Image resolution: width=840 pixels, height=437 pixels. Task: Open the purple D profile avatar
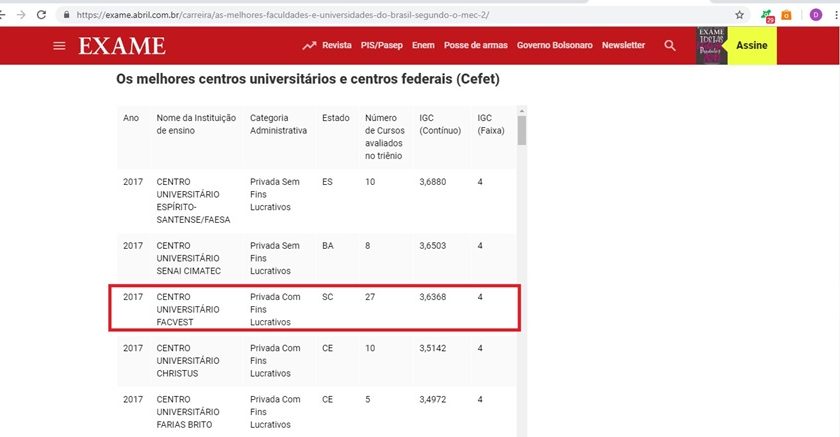point(815,15)
